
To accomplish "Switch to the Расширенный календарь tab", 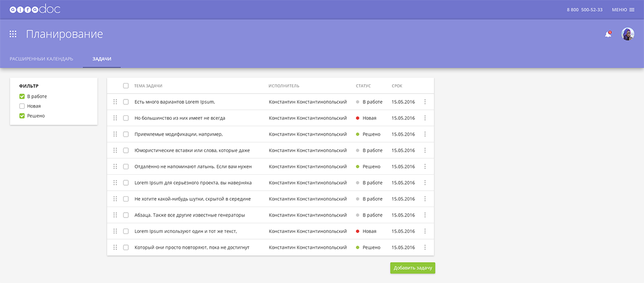I will pyautogui.click(x=41, y=59).
